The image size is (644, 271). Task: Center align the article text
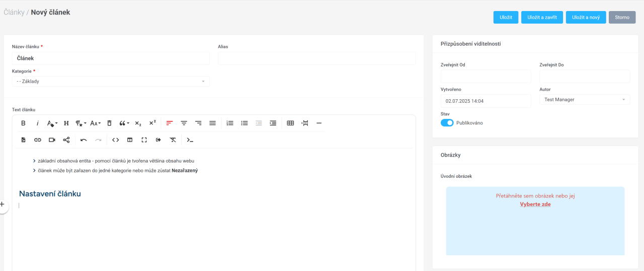pos(184,123)
